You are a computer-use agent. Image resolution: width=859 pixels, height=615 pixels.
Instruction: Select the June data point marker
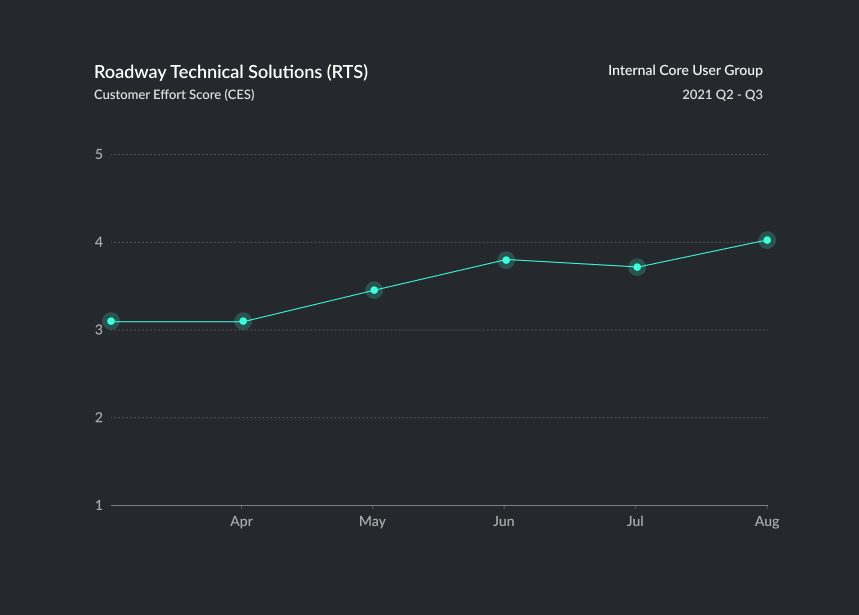(x=506, y=260)
